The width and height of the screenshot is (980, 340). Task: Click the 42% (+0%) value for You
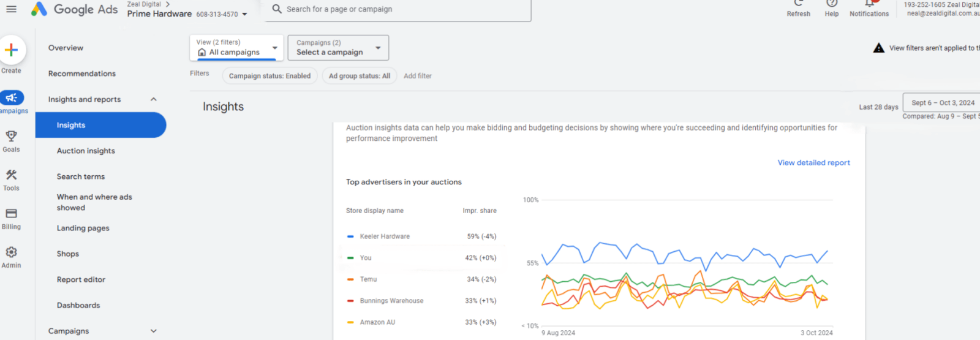481,258
